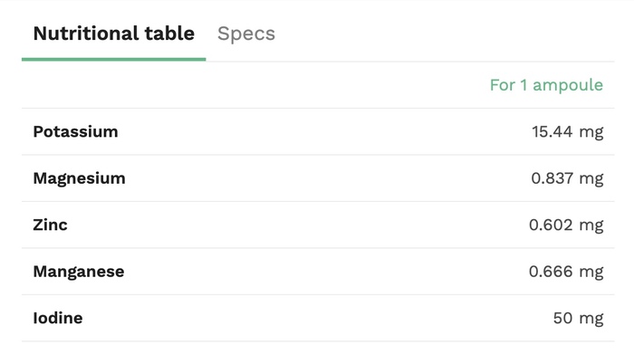Click the Manganese nutrient name

79,272
